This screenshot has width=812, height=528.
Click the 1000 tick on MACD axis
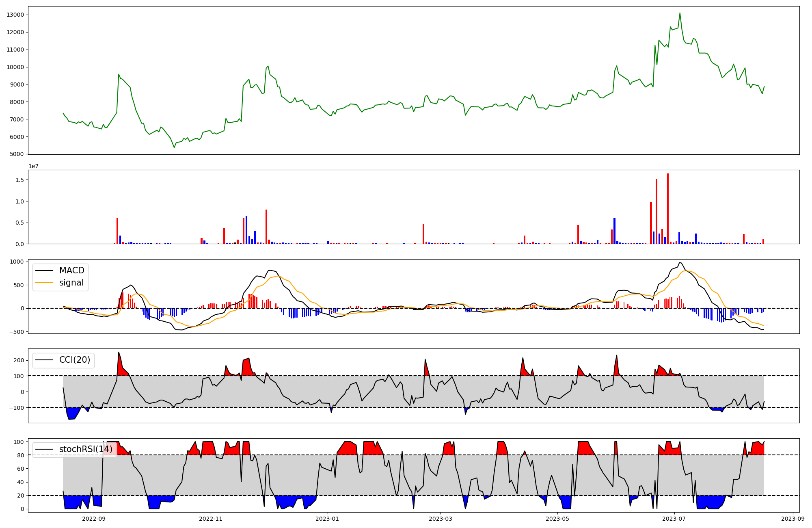pos(16,262)
